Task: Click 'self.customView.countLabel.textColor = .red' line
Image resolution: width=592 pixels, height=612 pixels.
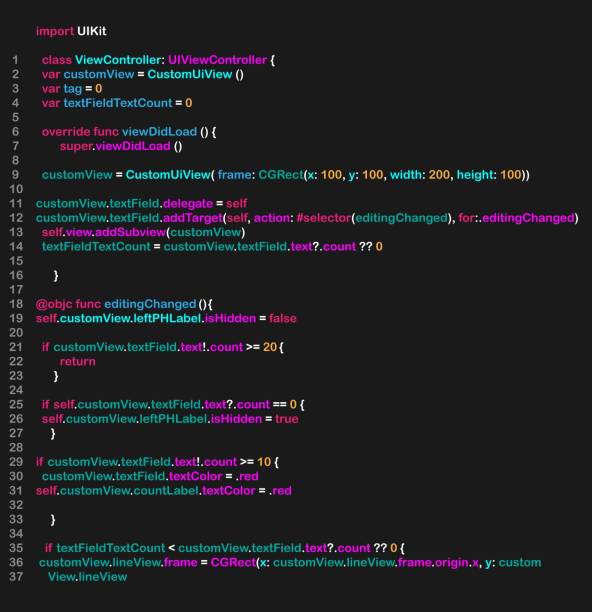Action: (x=164, y=491)
